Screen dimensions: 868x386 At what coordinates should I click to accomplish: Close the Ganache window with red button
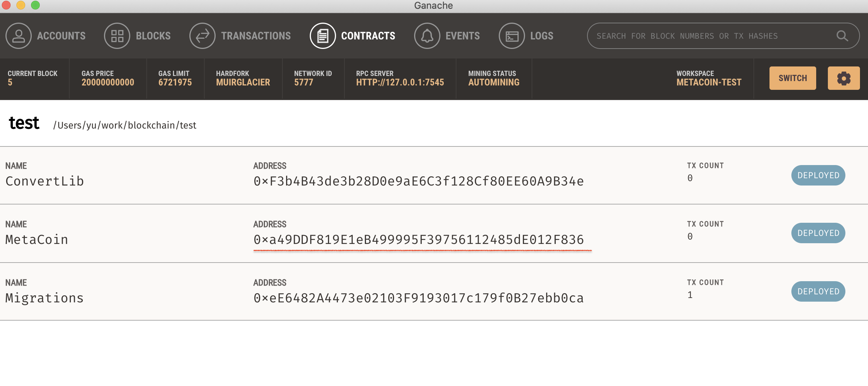tap(6, 5)
